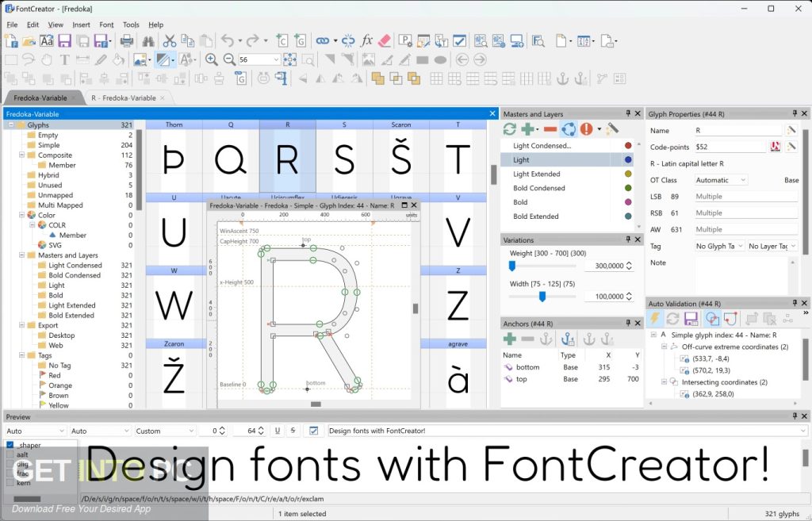Open the OT Class Automatic dropdown

(721, 180)
